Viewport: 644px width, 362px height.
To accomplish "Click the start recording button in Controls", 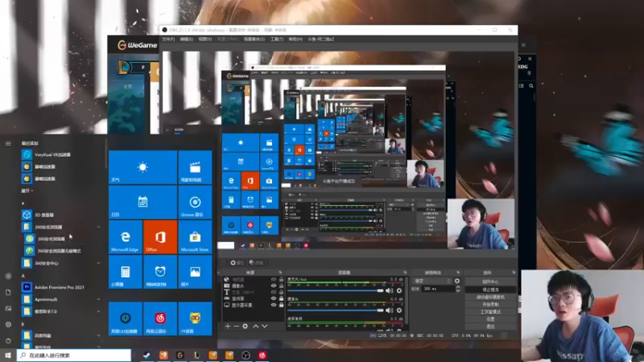I will point(490,304).
